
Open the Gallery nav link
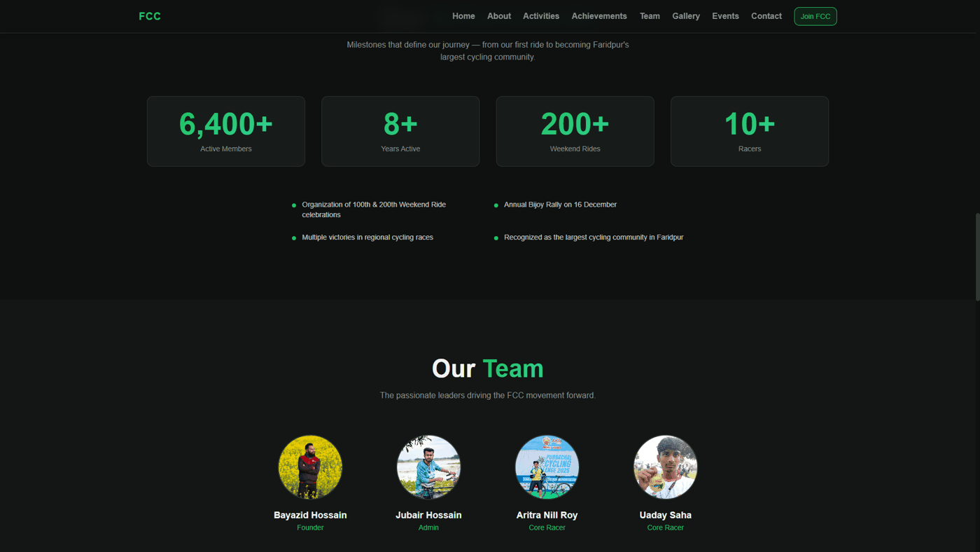click(686, 16)
